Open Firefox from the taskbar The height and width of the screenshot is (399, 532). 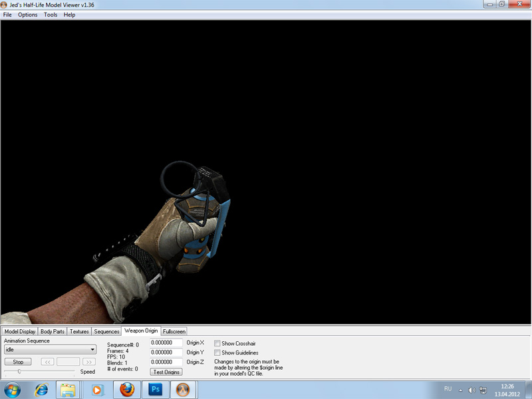click(x=127, y=389)
